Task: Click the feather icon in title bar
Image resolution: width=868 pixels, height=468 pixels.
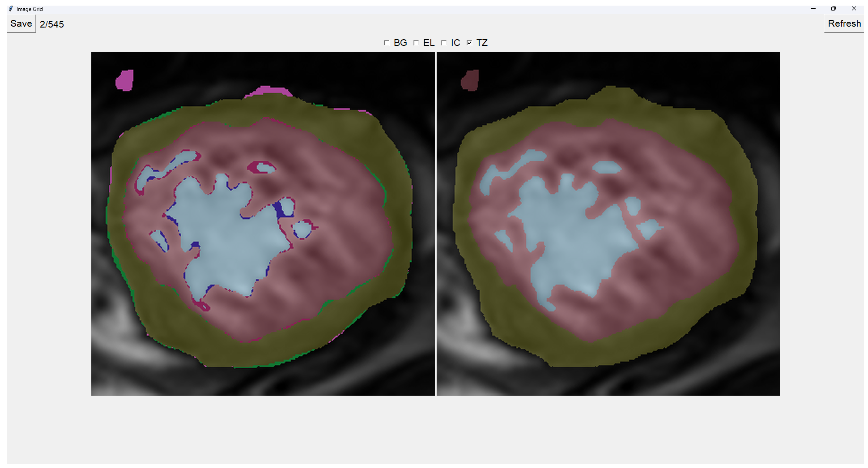Action: 11,9
